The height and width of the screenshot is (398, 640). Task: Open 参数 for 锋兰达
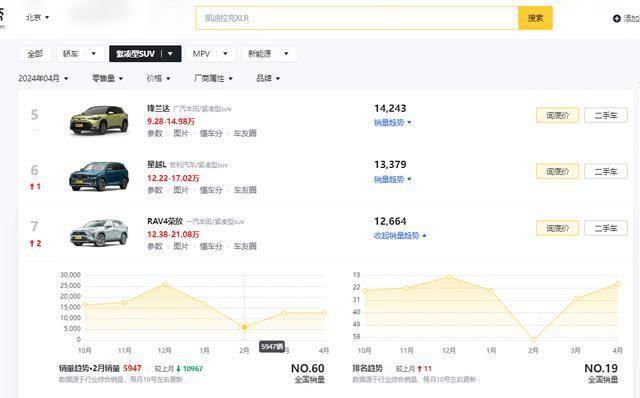[x=155, y=133]
